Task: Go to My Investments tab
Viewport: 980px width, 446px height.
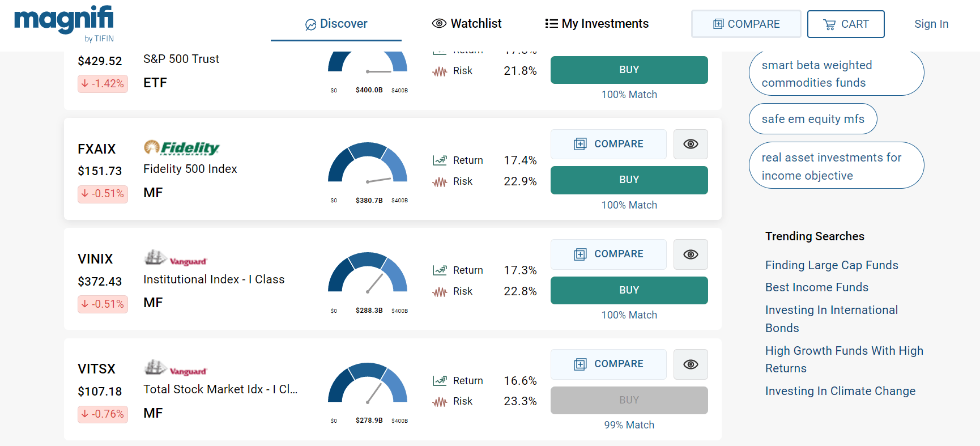Action: pos(596,24)
